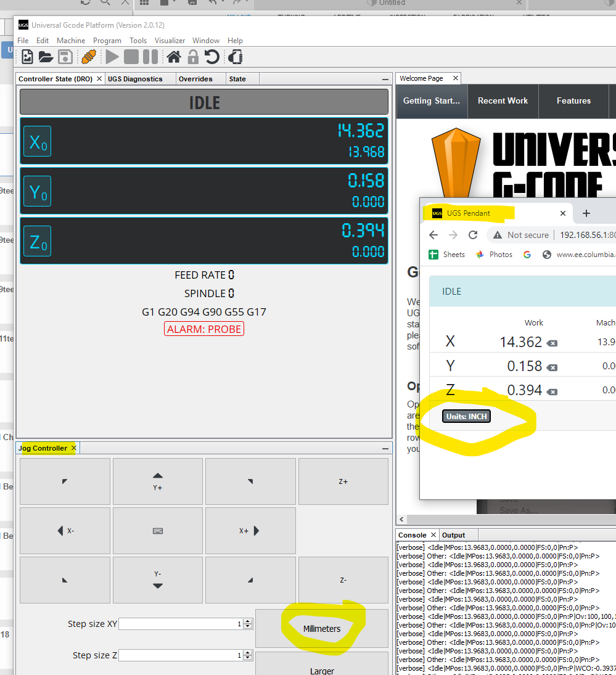616x675 pixels.
Task: Open the Sheets bookmark
Action: (447, 255)
